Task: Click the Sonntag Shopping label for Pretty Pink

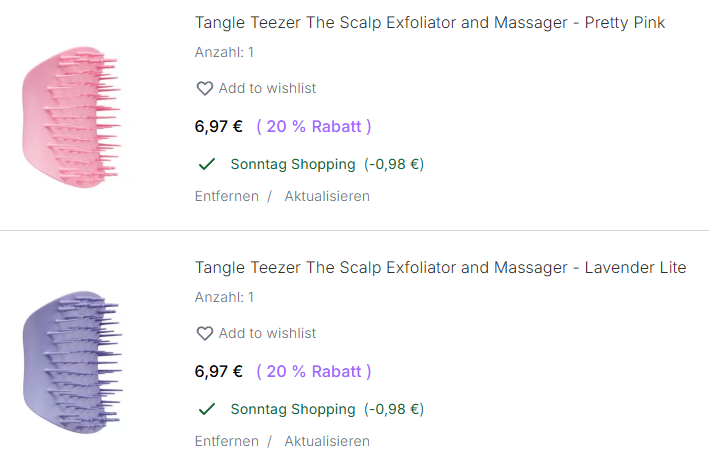Action: (x=292, y=164)
